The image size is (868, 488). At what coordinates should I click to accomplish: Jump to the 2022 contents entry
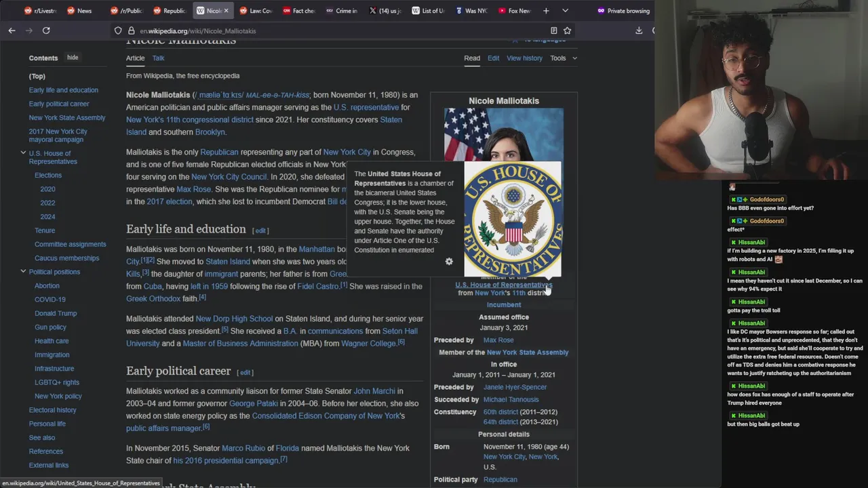[47, 203]
